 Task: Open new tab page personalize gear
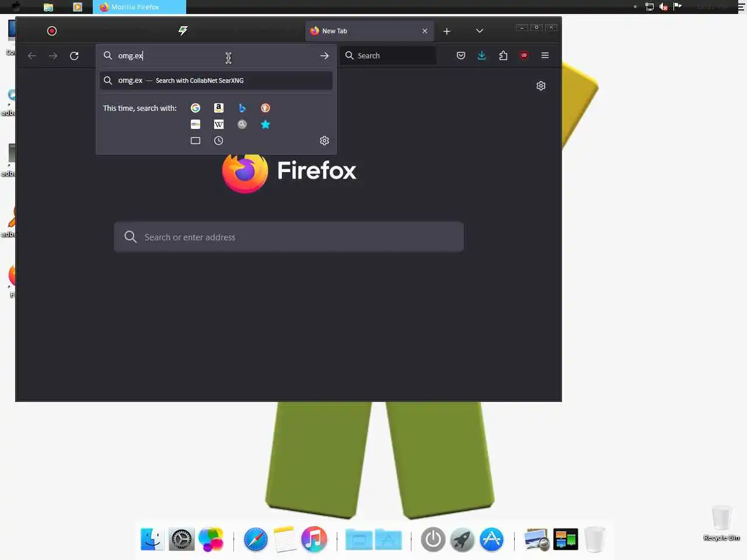(541, 86)
